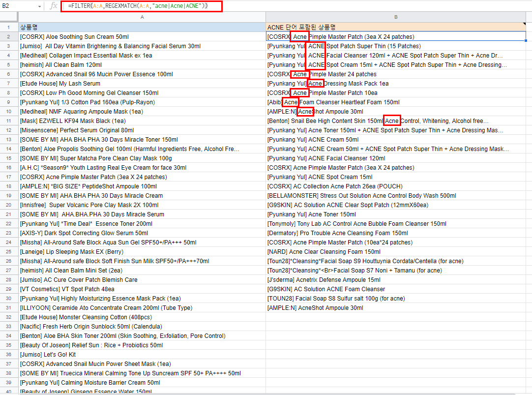Image resolution: width=532 pixels, height=395 pixels.
Task: Open the Name Box dropdown arrow
Action: 40,6
